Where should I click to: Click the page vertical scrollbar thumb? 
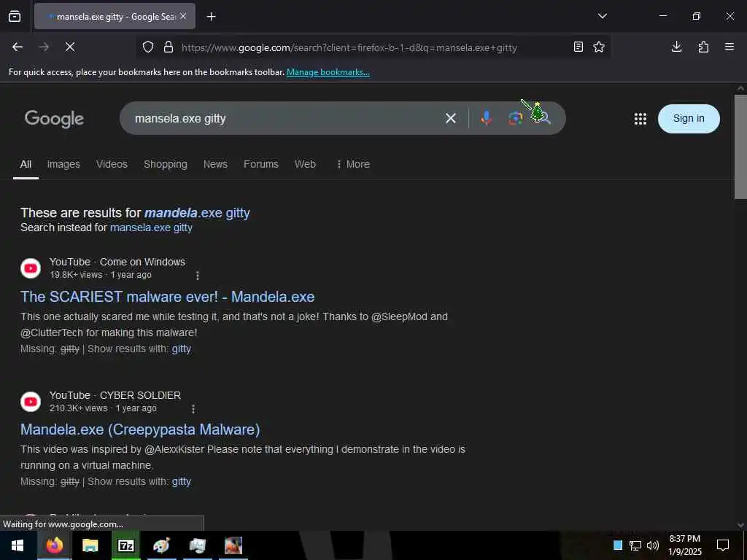(x=740, y=147)
